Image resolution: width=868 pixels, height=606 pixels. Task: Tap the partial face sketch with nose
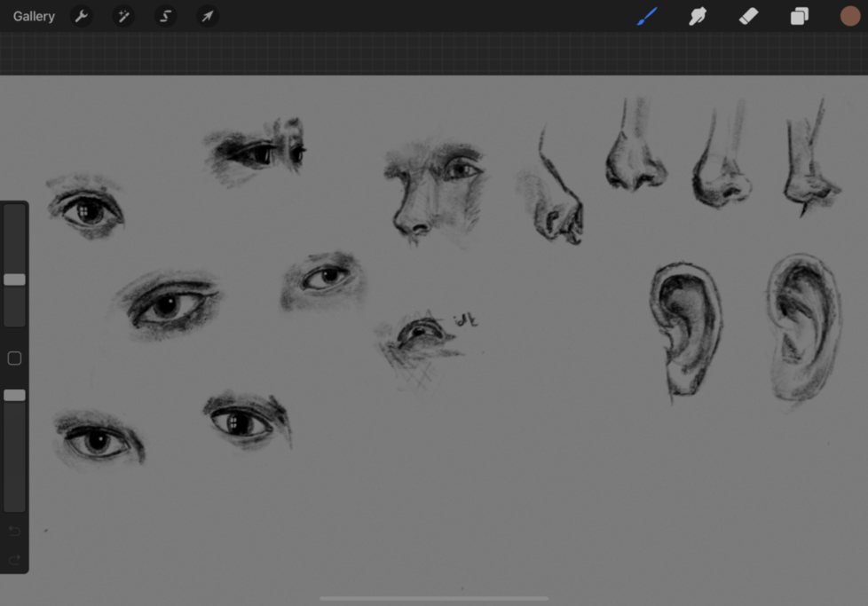coord(432,191)
